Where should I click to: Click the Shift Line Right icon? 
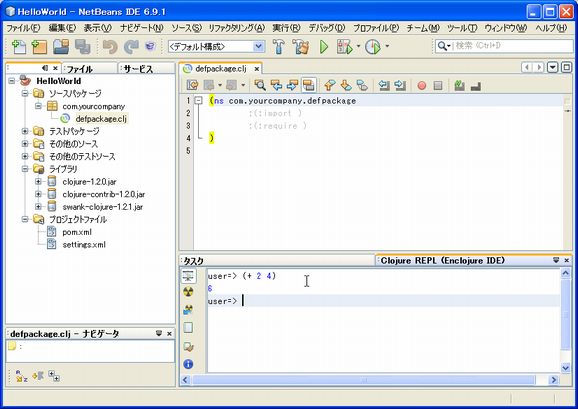400,85
